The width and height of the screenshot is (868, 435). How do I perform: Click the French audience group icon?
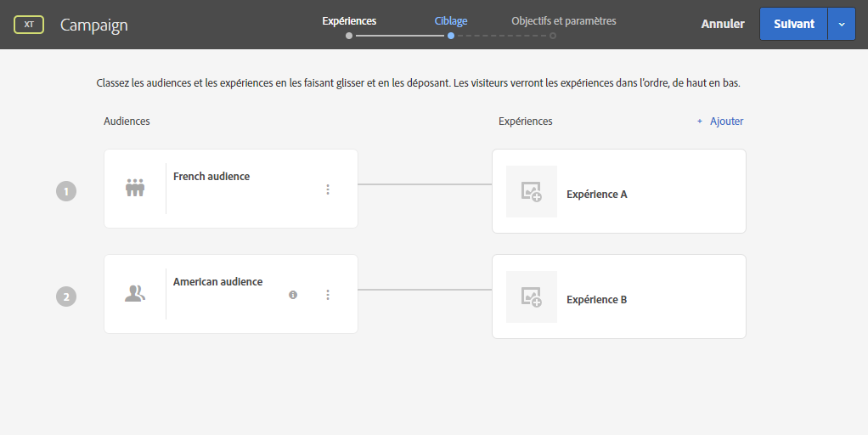coord(135,189)
